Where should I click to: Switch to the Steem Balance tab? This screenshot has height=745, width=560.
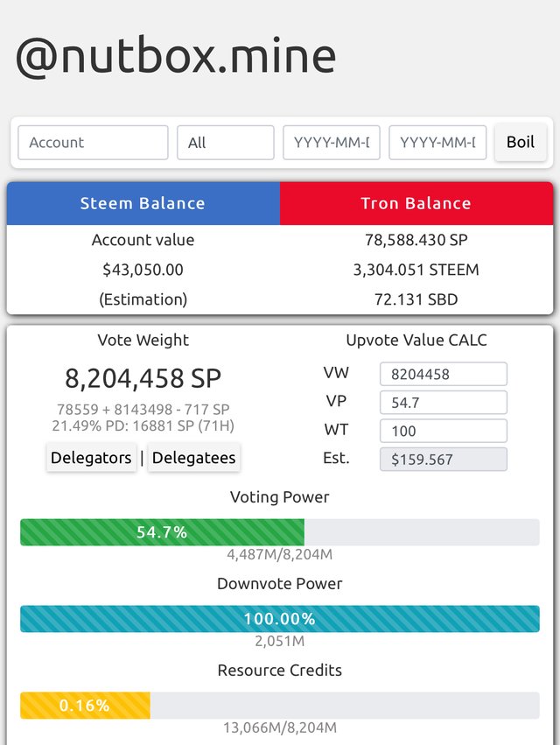[x=143, y=203]
